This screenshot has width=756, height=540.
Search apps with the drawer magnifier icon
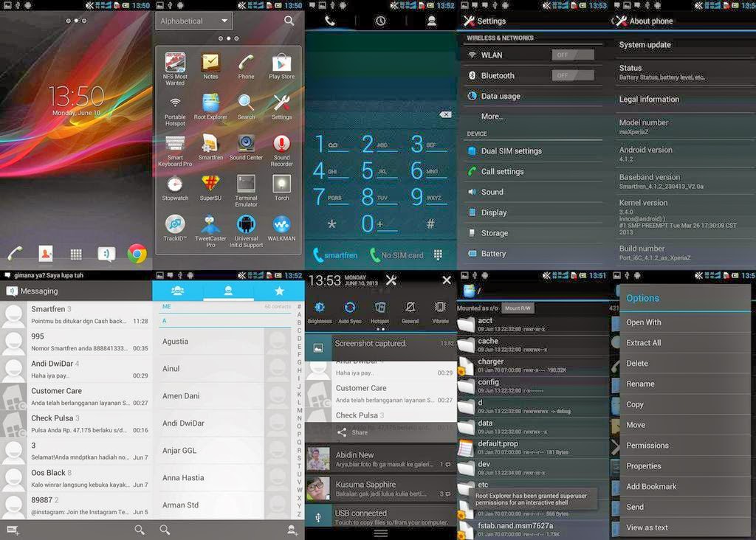tap(289, 21)
